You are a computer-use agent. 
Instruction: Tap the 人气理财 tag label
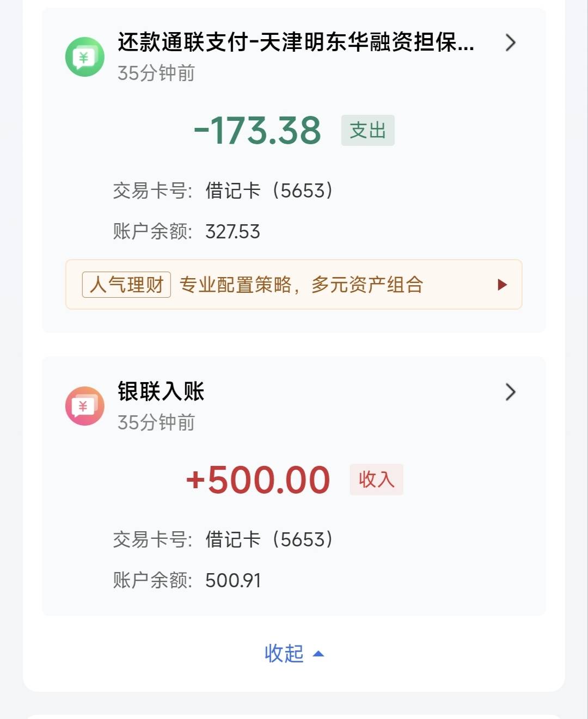coord(126,285)
